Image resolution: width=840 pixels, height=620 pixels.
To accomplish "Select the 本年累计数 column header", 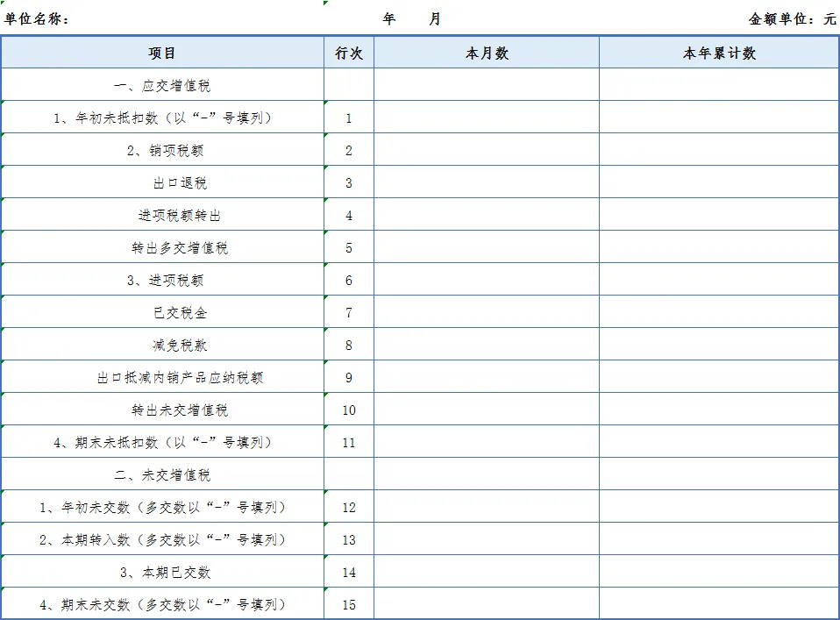I will (719, 53).
